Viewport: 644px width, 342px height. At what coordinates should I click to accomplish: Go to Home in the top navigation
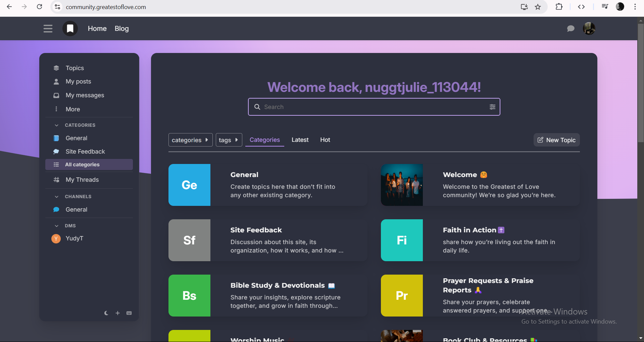click(97, 28)
